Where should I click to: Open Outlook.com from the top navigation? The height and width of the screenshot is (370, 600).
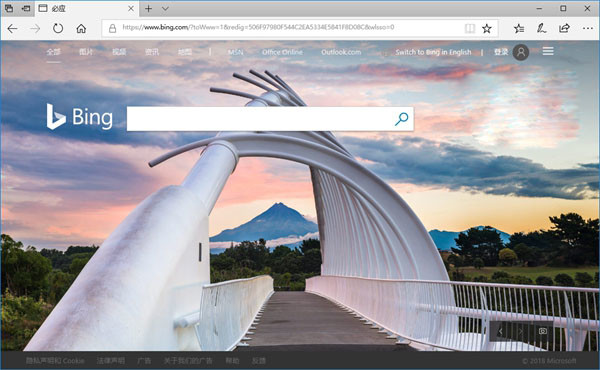[x=341, y=52]
